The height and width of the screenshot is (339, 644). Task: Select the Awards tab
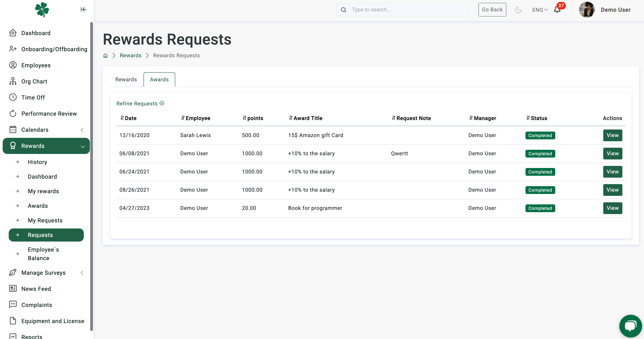click(x=159, y=79)
